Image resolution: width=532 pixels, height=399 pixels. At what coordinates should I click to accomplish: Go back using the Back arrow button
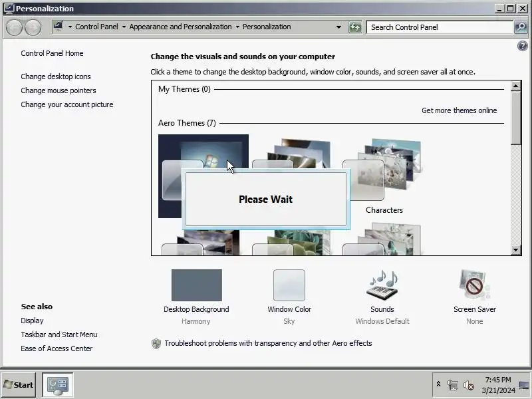15,27
